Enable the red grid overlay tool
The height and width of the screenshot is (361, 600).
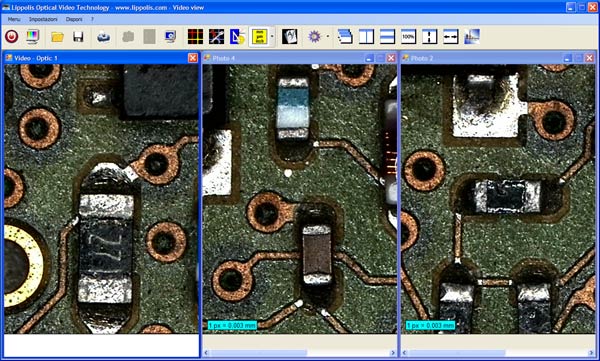click(195, 37)
